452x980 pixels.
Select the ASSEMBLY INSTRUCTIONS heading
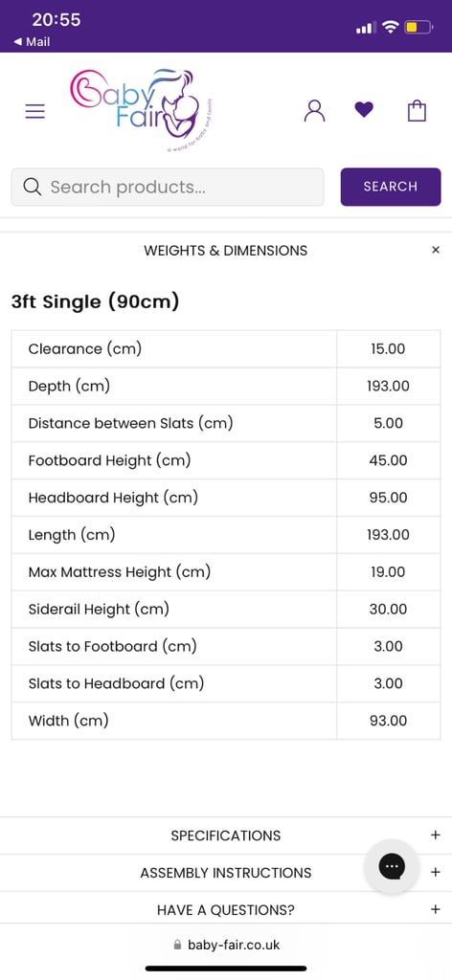coord(226,873)
